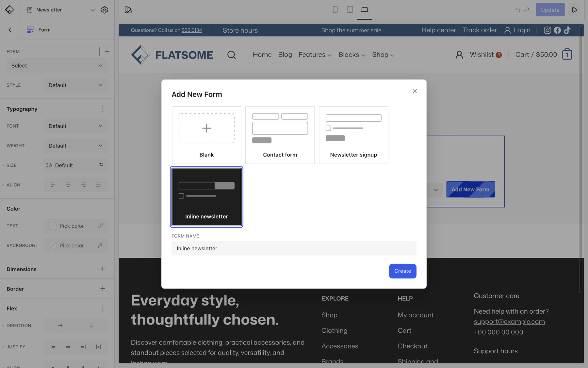This screenshot has height=368, width=588.
Task: Open the Font dropdown
Action: (x=76, y=126)
